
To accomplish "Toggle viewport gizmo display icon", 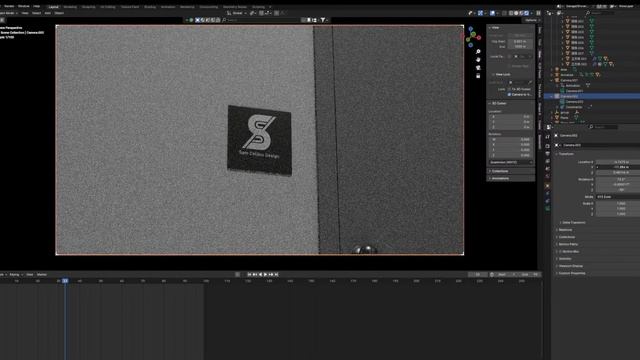I will click(x=481, y=13).
